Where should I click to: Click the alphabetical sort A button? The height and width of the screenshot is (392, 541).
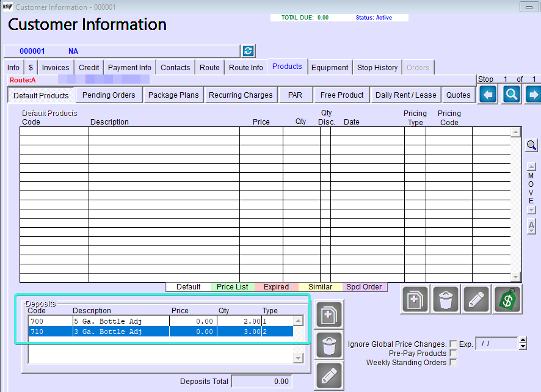(531, 226)
